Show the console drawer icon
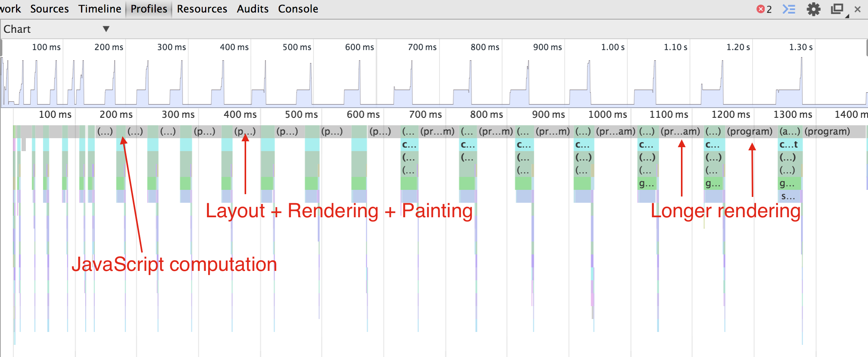Screen dimensions: 868x357 [x=789, y=9]
